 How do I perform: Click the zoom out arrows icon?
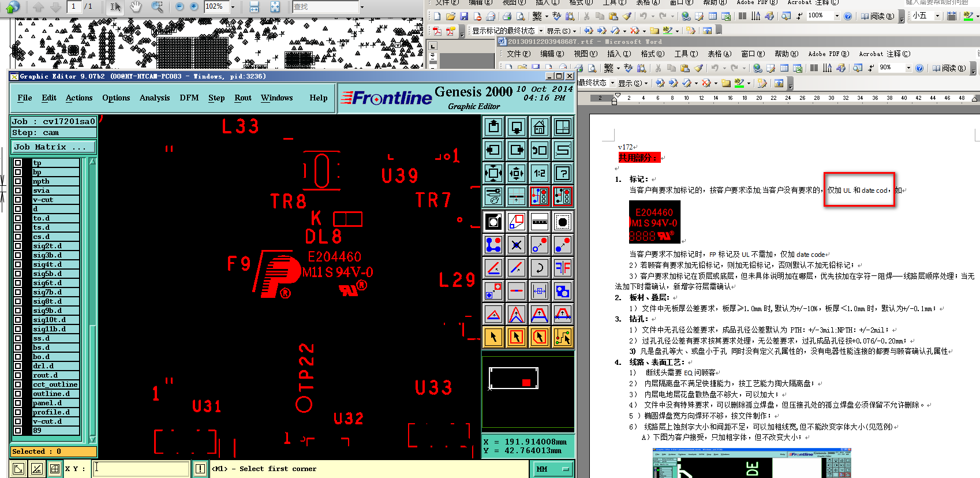point(517,173)
